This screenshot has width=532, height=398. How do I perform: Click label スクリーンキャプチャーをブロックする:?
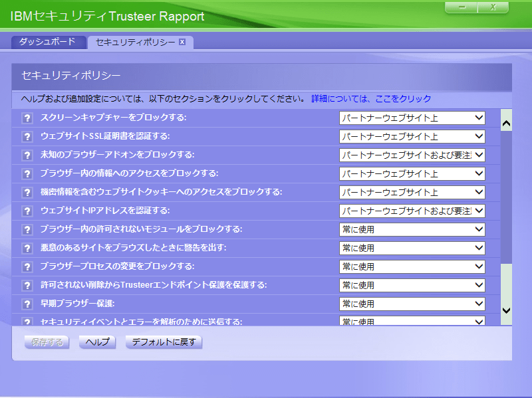tap(114, 118)
